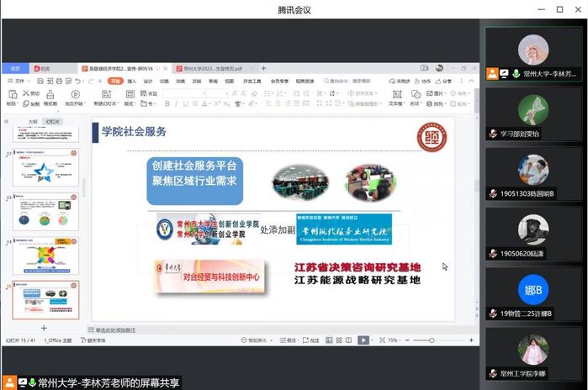Image resolution: width=588 pixels, height=390 pixels.
Task: Click the Share icon in ribbon
Action: pos(444,82)
